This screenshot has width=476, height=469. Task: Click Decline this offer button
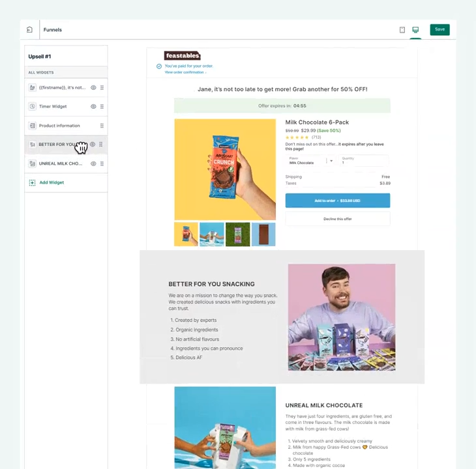338,219
